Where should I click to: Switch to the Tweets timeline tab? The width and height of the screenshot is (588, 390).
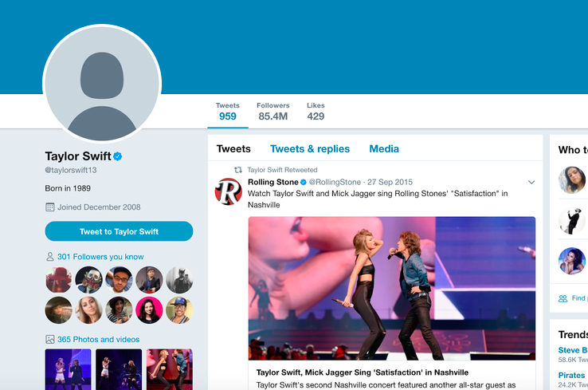[x=233, y=149]
